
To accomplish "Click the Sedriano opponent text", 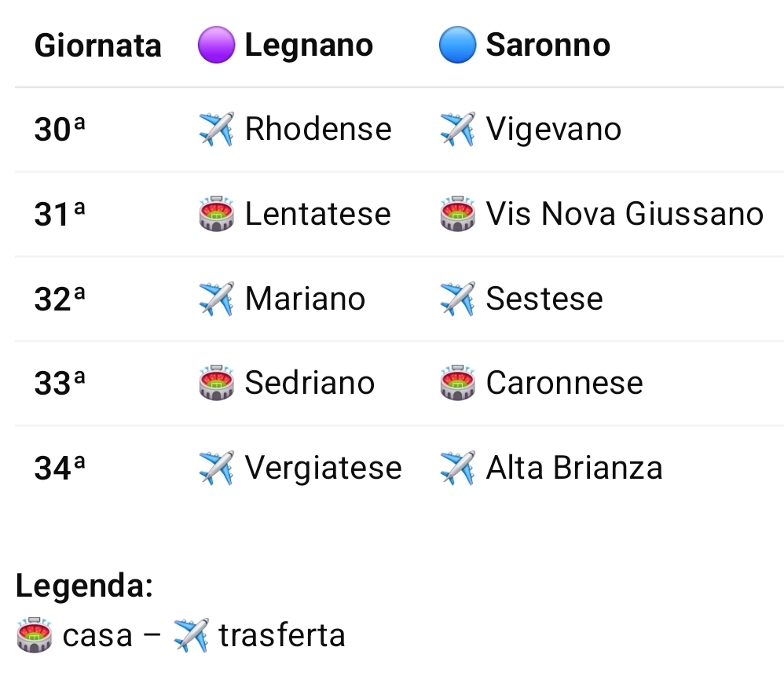I will coord(310,383).
